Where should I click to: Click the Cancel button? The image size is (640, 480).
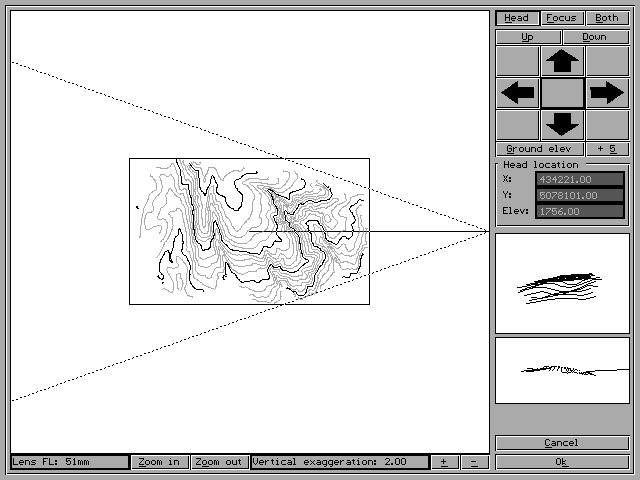pos(562,443)
